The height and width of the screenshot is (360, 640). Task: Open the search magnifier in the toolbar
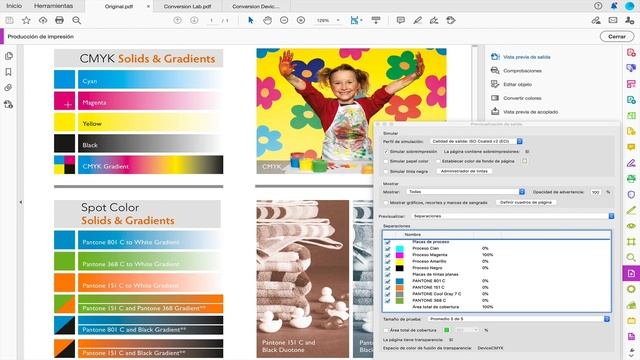coord(76,20)
